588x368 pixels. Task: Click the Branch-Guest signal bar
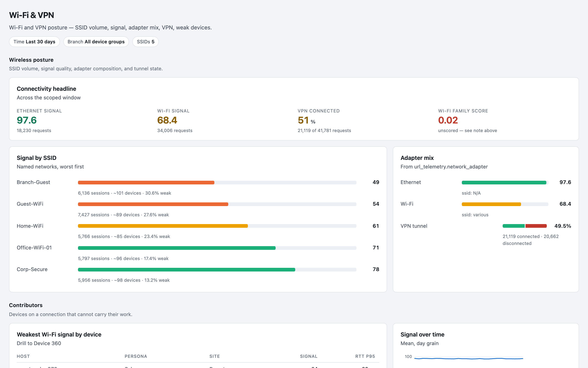tap(217, 183)
